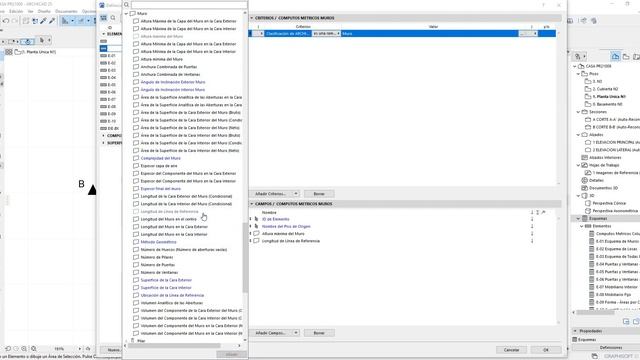Click the parameter list horizontal scrollbar
The height and width of the screenshot is (360, 640).
tap(174, 346)
